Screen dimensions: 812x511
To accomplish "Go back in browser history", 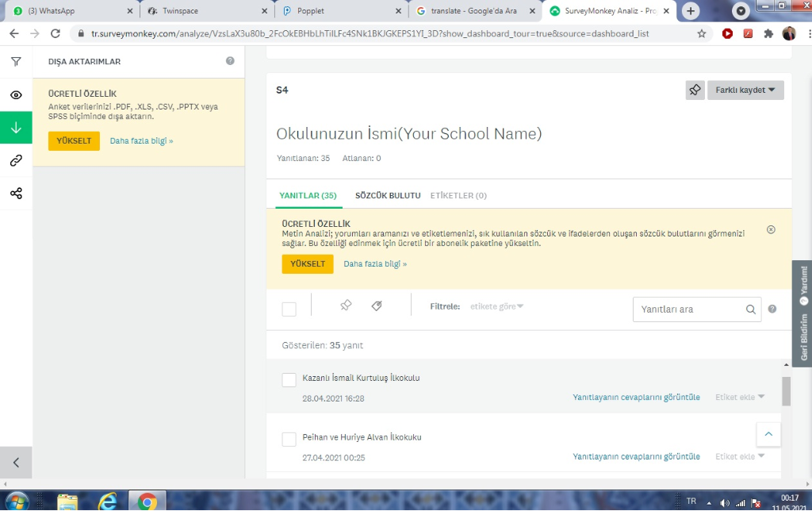I will [14, 33].
